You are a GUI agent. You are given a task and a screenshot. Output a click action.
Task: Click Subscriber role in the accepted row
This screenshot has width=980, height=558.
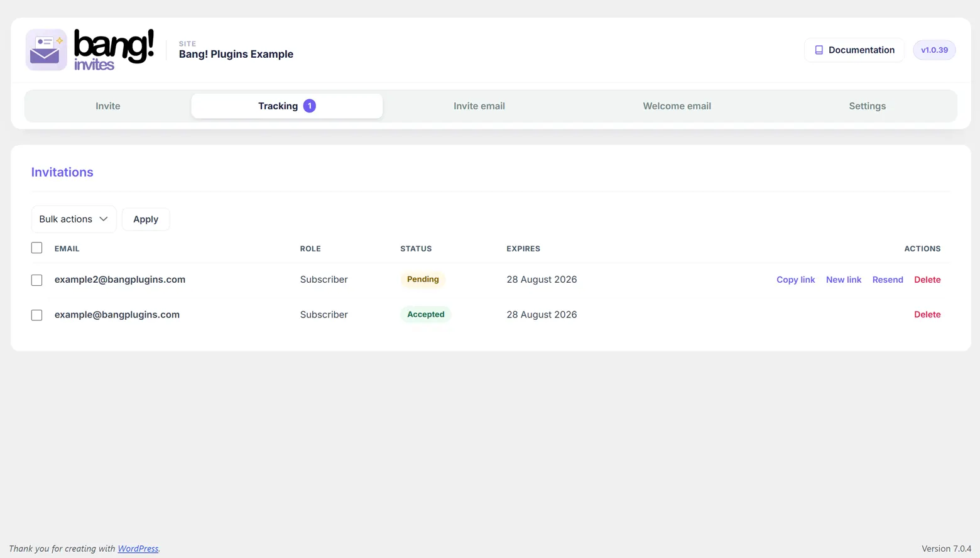coord(324,315)
